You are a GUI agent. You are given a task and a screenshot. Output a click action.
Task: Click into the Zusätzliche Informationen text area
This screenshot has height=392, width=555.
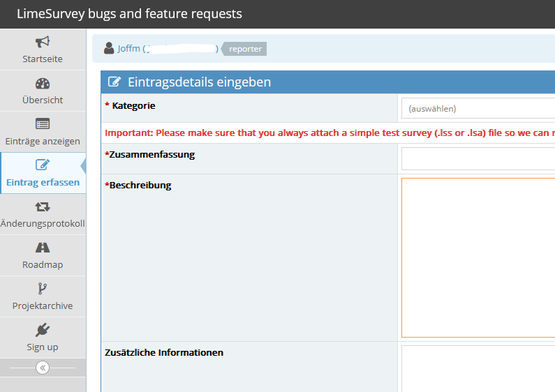tap(478, 368)
